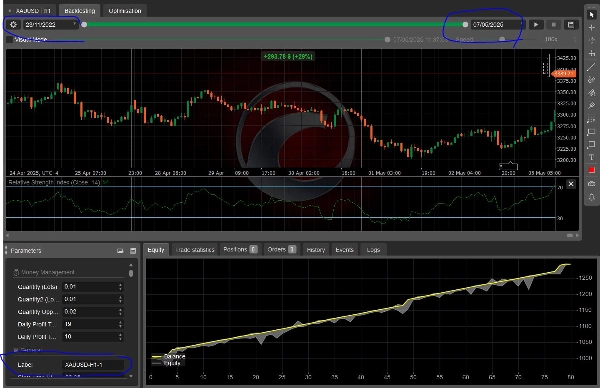This screenshot has height=388, width=600.
Task: Select the XAUUSD h1 instance tab
Action: click(x=31, y=11)
